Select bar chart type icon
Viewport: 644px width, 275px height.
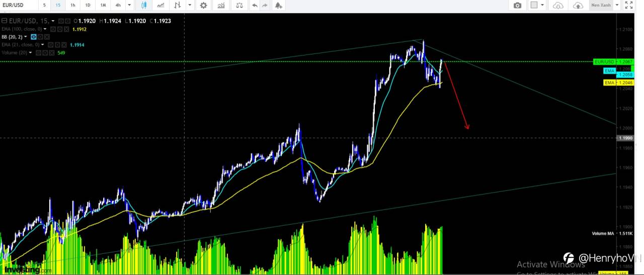178,5
